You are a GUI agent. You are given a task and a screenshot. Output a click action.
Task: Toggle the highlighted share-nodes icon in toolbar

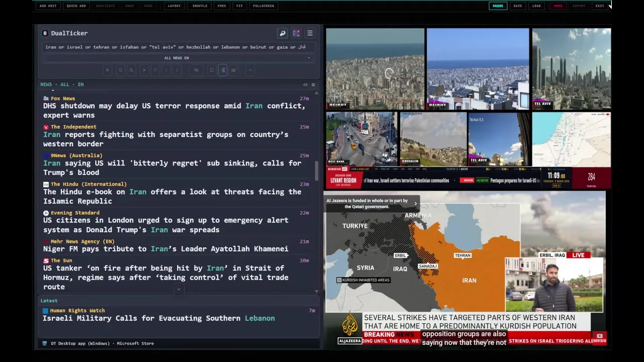coord(223,70)
